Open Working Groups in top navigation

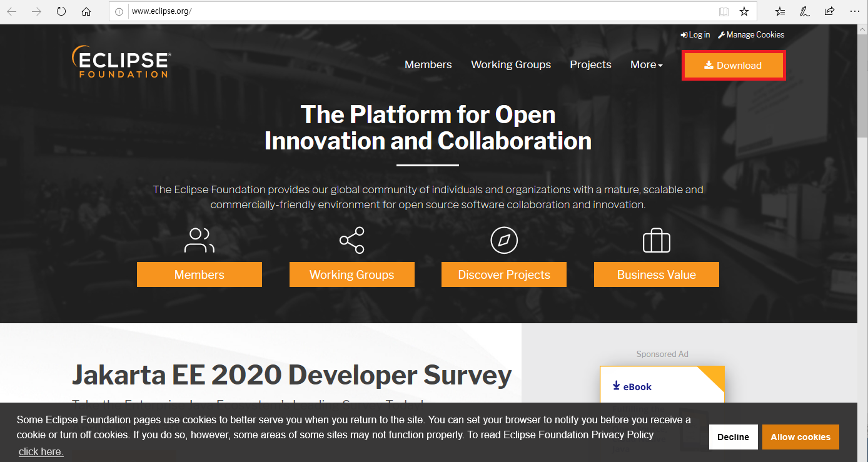511,64
